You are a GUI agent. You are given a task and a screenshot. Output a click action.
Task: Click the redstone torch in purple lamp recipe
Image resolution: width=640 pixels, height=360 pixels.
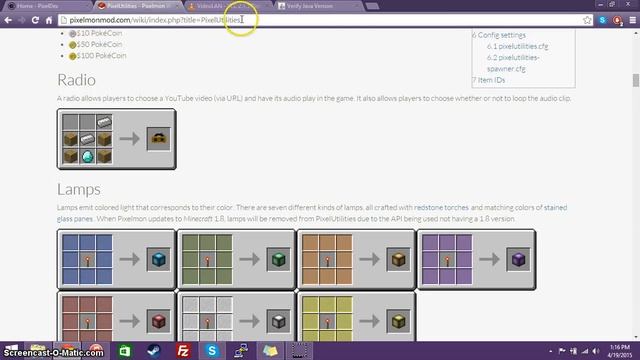(447, 260)
